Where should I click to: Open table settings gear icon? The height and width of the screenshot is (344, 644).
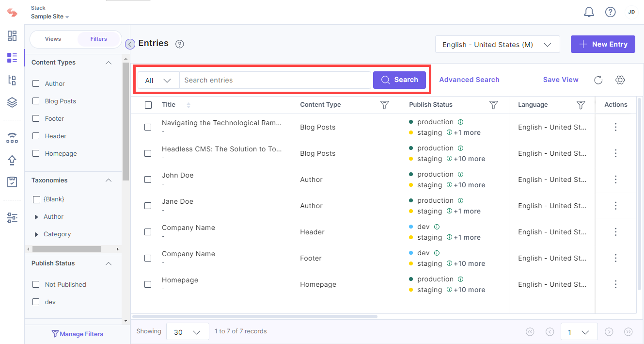pyautogui.click(x=620, y=80)
